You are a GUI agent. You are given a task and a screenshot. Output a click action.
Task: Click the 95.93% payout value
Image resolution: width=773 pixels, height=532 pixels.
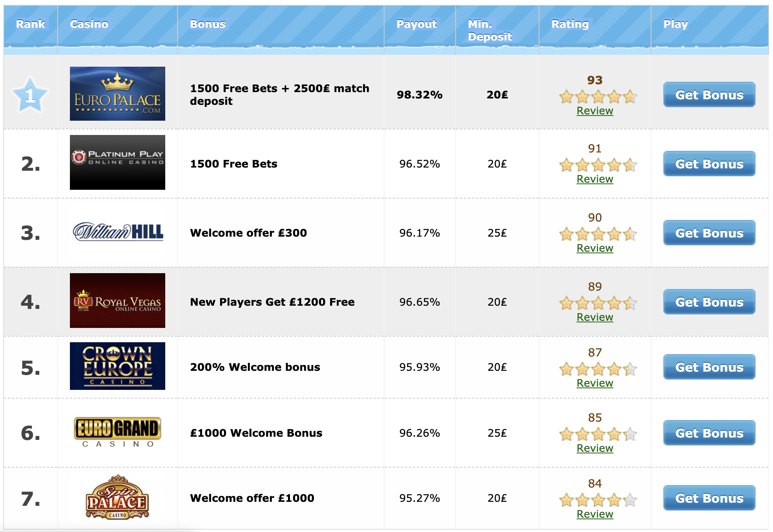coord(419,367)
